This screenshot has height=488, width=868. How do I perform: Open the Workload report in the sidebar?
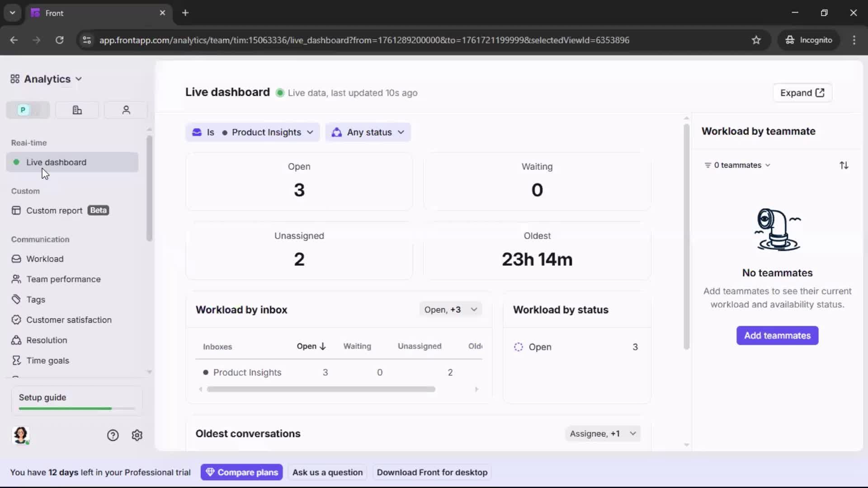45,259
